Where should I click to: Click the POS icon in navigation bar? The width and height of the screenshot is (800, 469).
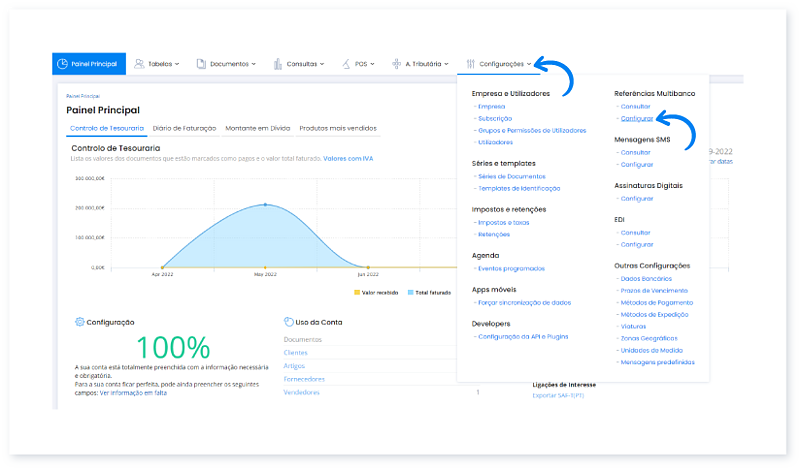click(x=346, y=64)
